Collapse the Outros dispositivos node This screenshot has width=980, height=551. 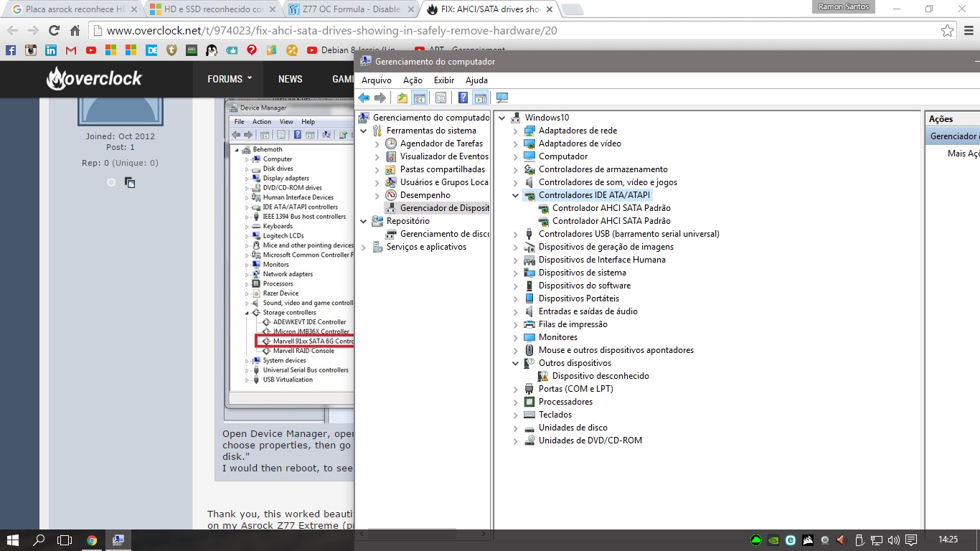pos(515,363)
